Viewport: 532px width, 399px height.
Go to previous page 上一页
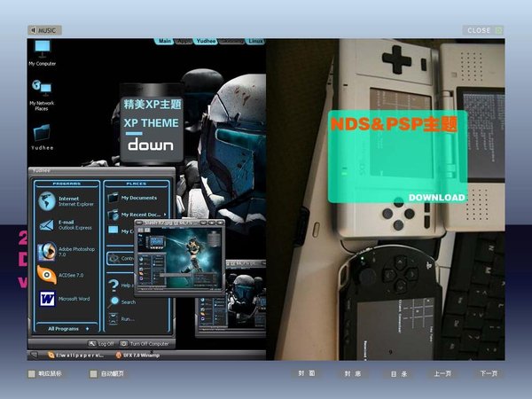(x=442, y=373)
